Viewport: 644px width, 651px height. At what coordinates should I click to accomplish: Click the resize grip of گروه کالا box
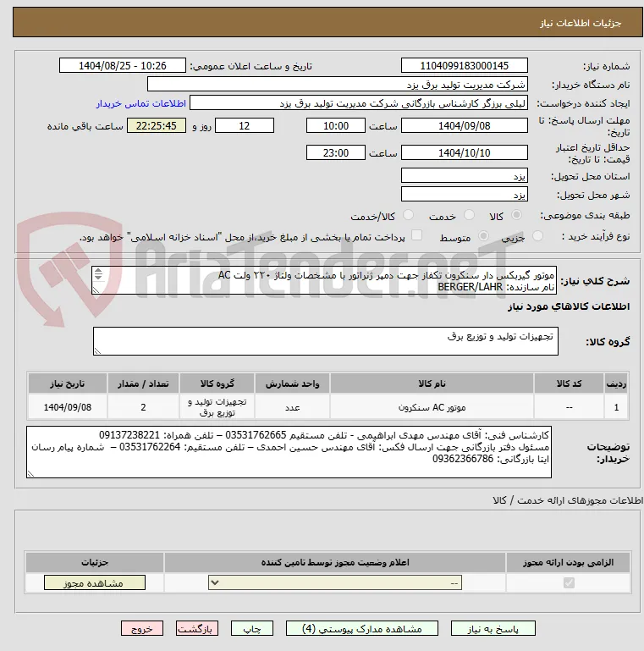(97, 351)
